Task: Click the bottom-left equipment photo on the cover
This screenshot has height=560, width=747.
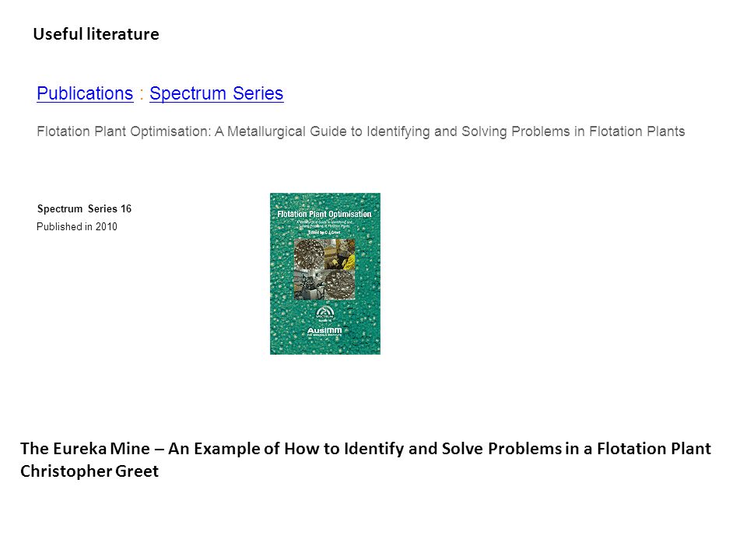Action: coord(309,285)
